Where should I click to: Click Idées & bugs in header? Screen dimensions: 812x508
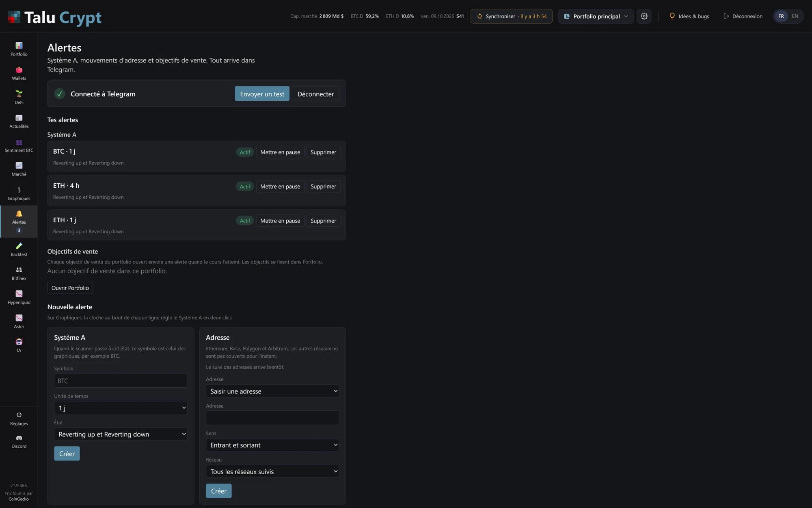(689, 16)
